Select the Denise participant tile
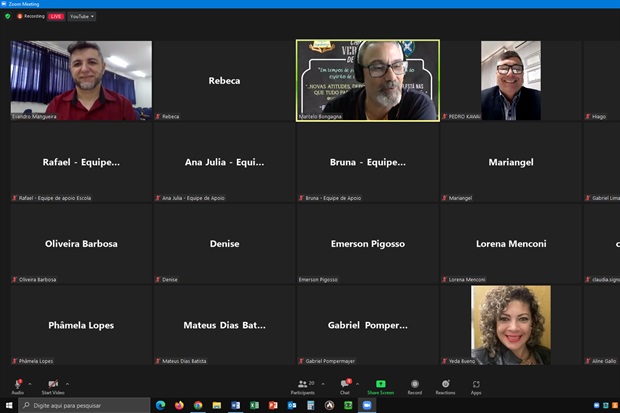The height and width of the screenshot is (413, 620). pos(224,243)
